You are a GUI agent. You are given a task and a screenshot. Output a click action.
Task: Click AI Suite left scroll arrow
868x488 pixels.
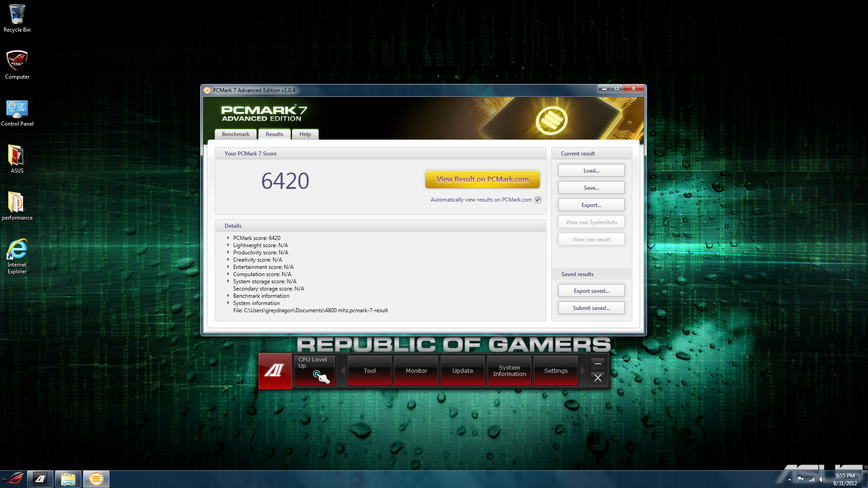pos(343,371)
